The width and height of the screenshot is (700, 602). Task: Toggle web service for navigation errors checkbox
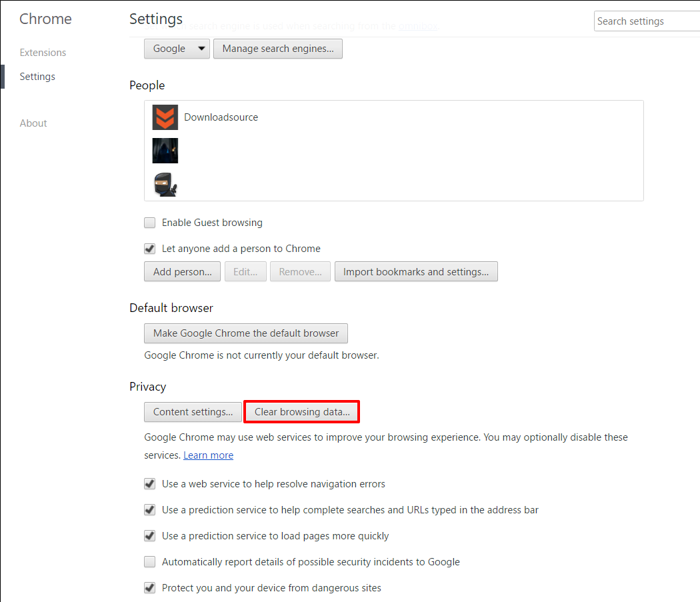click(149, 483)
